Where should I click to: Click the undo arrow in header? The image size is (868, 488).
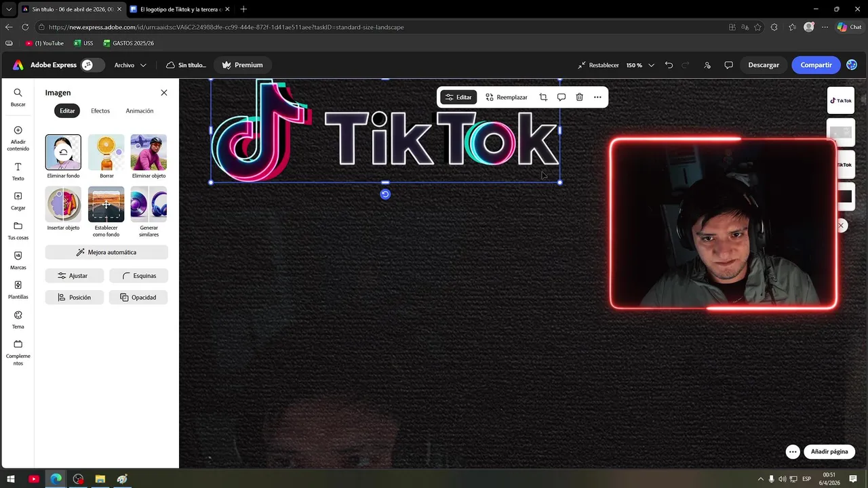(669, 65)
